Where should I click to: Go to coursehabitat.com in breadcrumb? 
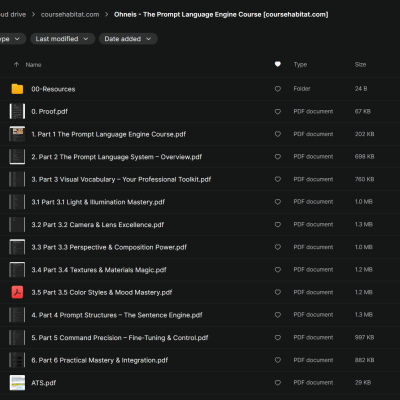pyautogui.click(x=70, y=15)
